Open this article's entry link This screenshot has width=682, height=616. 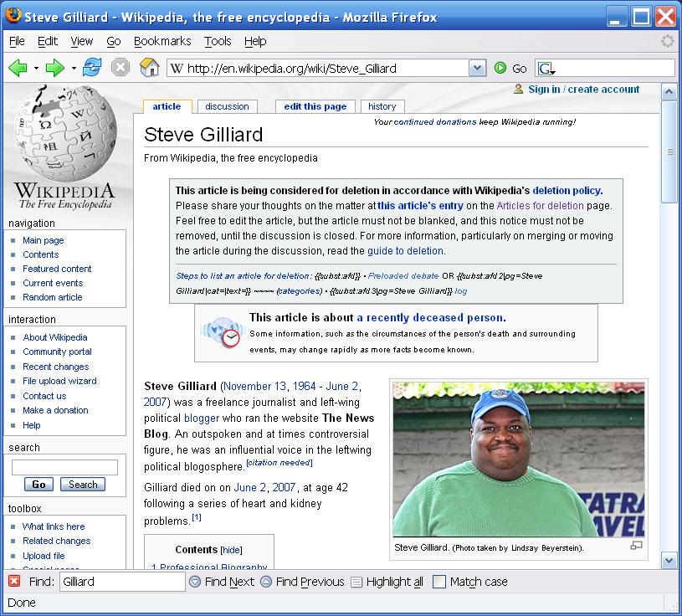420,206
